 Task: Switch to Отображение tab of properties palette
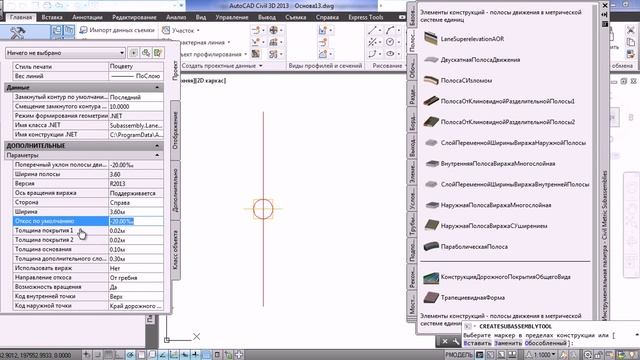coord(176,131)
